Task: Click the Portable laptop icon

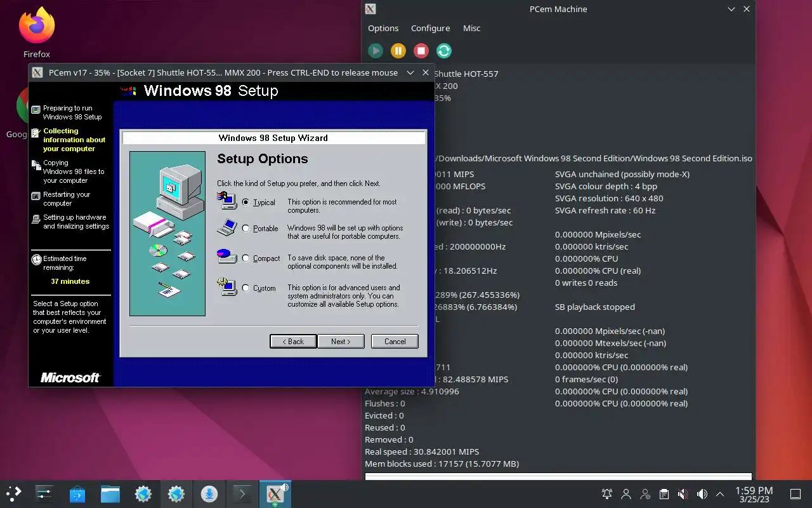Action: pyautogui.click(x=226, y=227)
